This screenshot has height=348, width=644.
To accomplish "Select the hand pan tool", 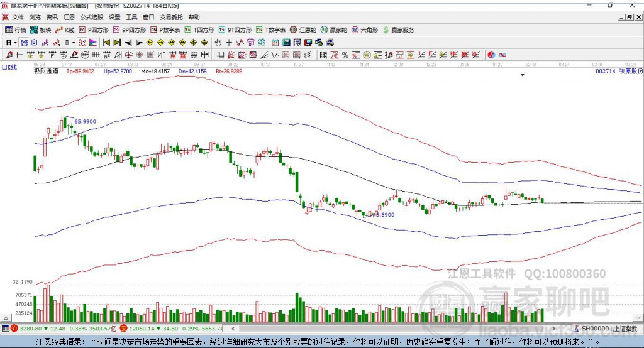I will coord(218,43).
